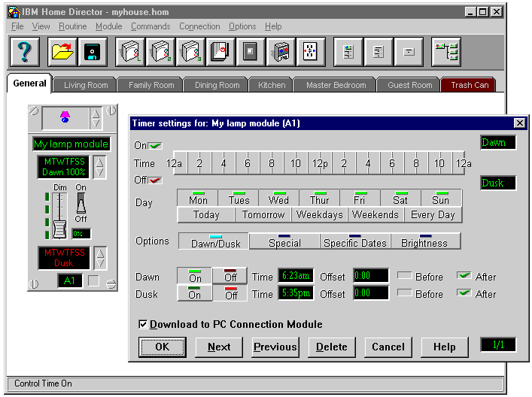
Task: Open a house file with folder icon
Action: coord(62,52)
